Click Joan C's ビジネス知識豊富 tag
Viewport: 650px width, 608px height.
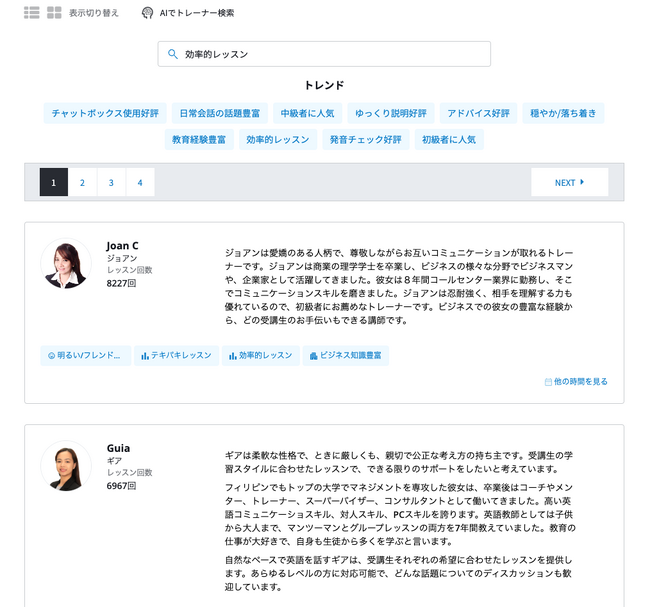click(346, 356)
